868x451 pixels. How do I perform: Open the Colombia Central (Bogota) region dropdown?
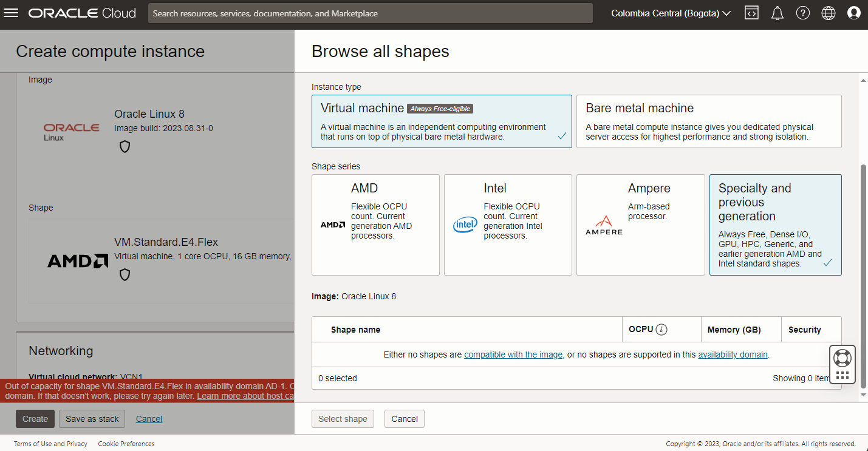click(671, 13)
